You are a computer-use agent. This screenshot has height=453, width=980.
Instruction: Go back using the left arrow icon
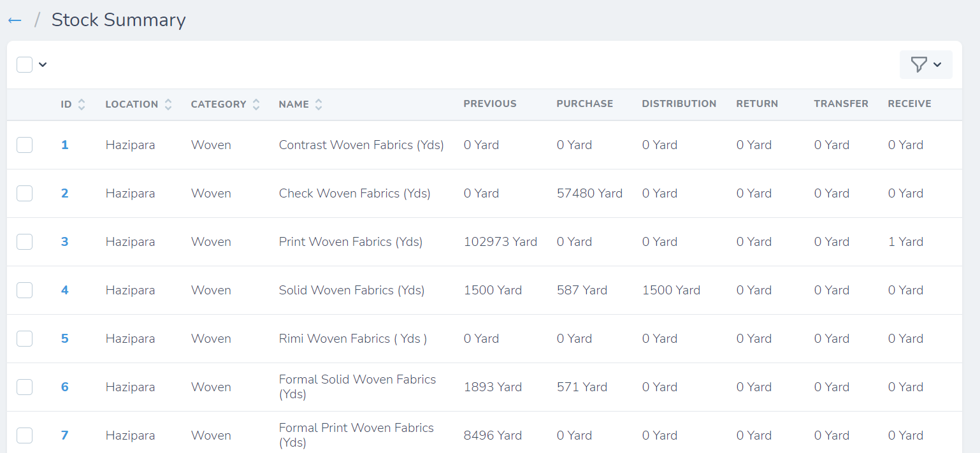15,20
